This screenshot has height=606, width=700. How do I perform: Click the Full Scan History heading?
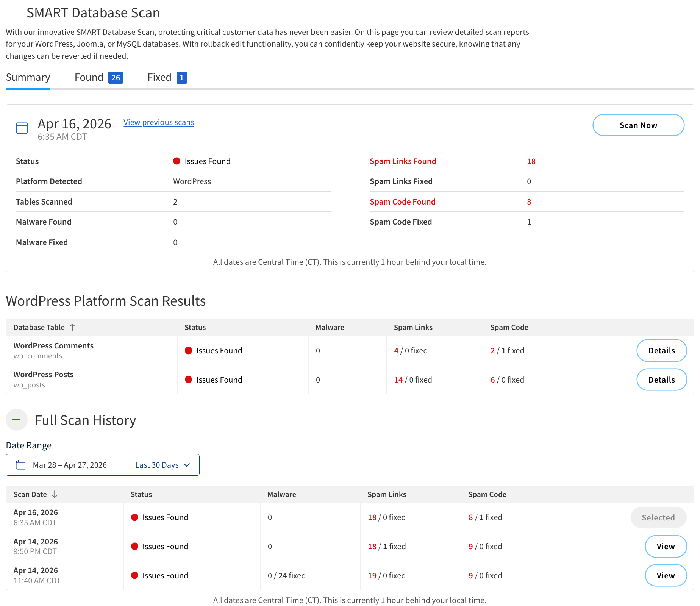[86, 420]
